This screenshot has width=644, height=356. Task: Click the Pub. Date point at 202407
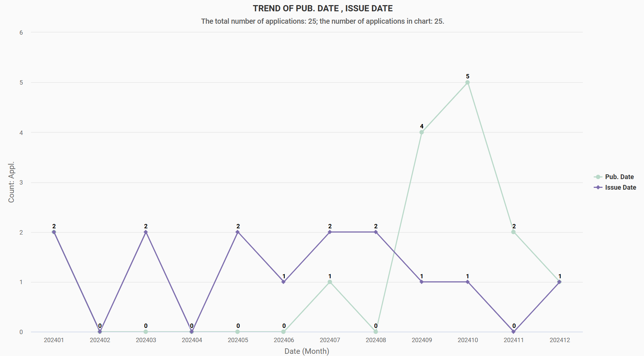click(x=330, y=282)
